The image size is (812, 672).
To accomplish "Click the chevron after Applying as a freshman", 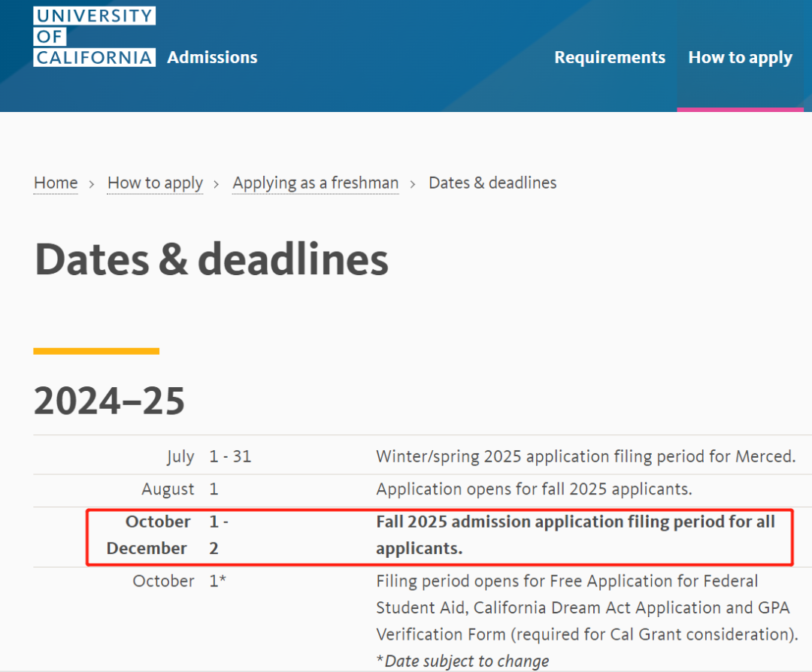I will coord(413,184).
